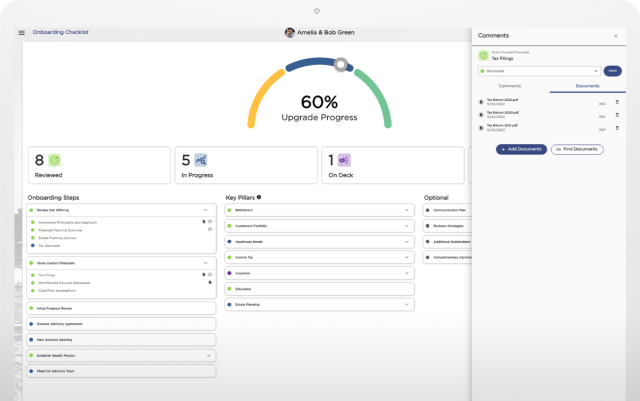Expand the Healthcare Needs pillar
Image resolution: width=640 pixels, height=401 pixels.
407,242
